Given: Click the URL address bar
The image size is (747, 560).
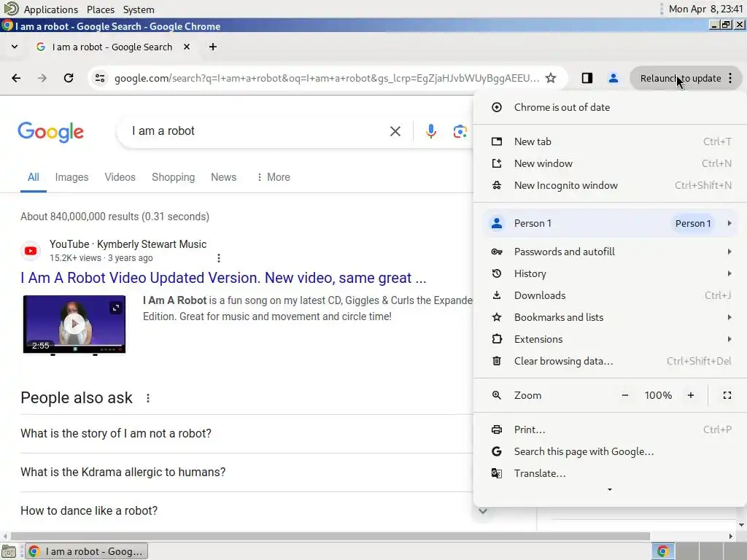Looking at the screenshot, I should tap(327, 78).
